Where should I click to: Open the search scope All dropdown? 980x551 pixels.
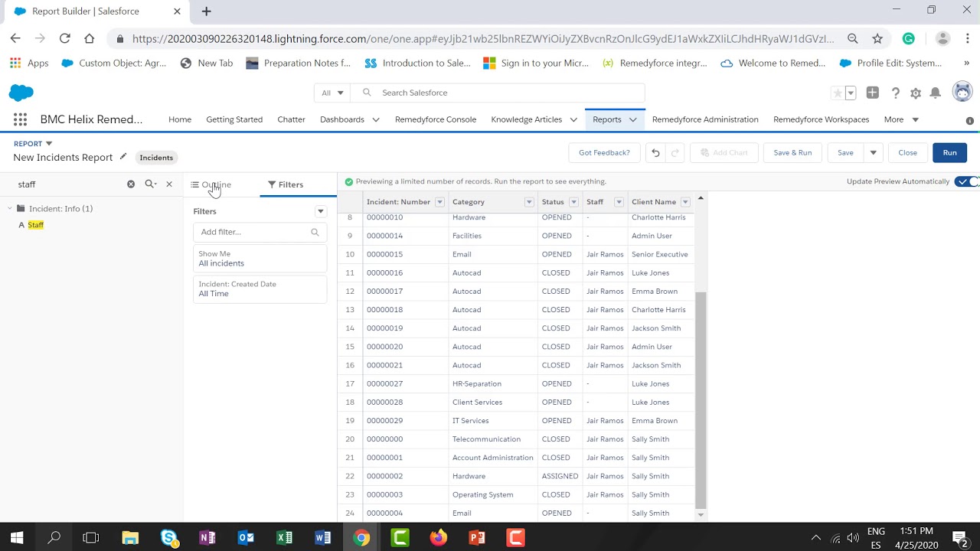point(332,93)
